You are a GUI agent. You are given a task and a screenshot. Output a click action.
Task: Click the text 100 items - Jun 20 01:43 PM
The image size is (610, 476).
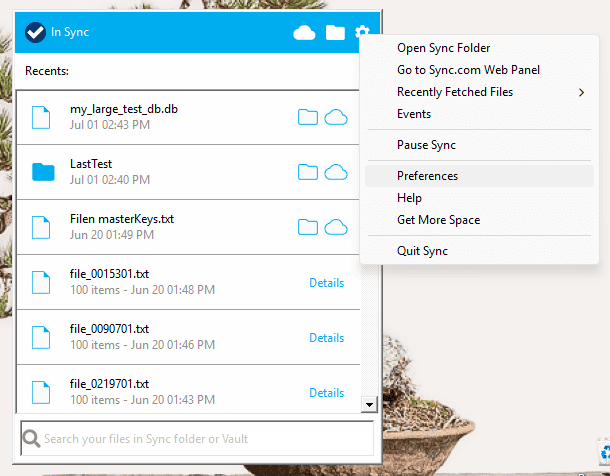[142, 400]
